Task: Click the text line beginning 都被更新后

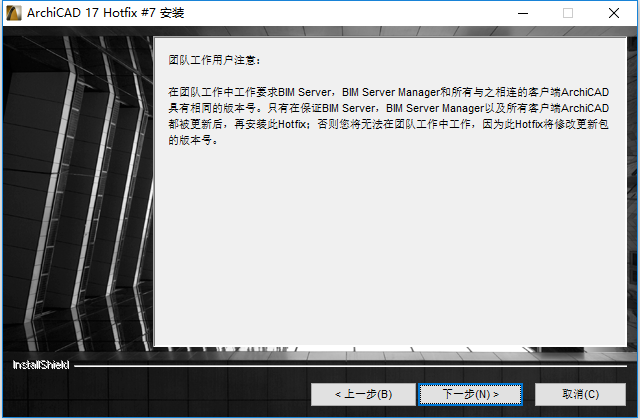Action: coord(389,124)
